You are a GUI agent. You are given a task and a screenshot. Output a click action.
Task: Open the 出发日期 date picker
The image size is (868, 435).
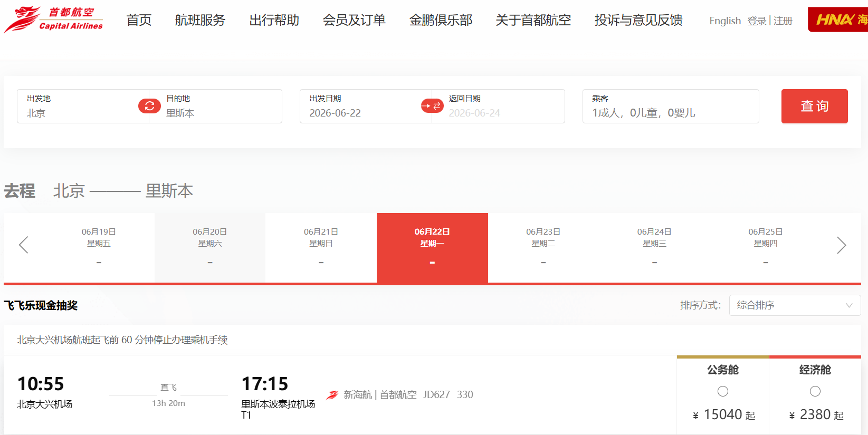coord(359,107)
